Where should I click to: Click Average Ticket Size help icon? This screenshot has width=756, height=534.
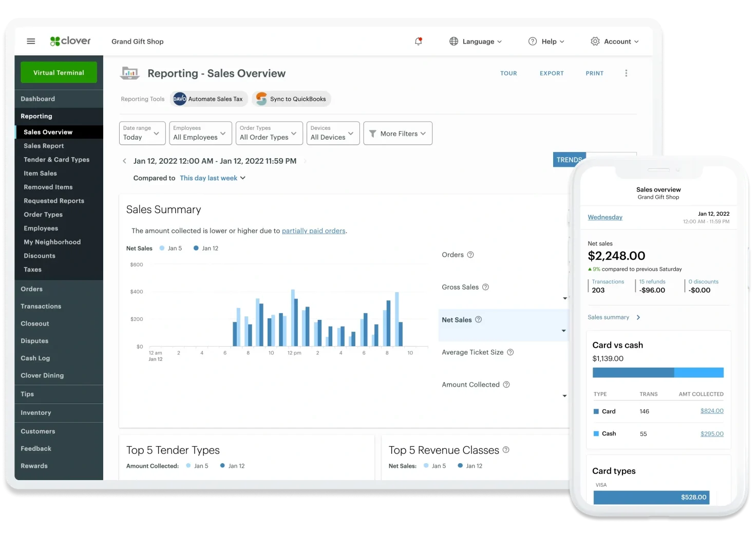click(x=510, y=352)
